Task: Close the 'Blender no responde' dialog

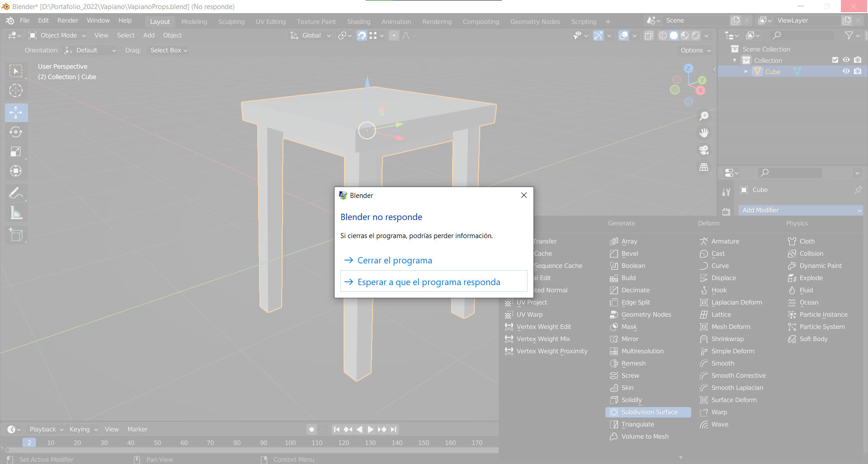Action: point(524,195)
